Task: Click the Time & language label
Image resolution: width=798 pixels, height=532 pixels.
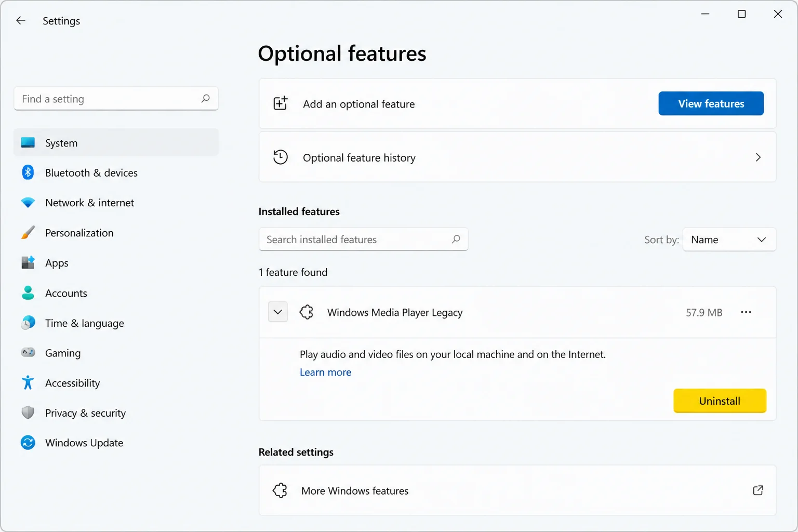Action: (x=85, y=323)
